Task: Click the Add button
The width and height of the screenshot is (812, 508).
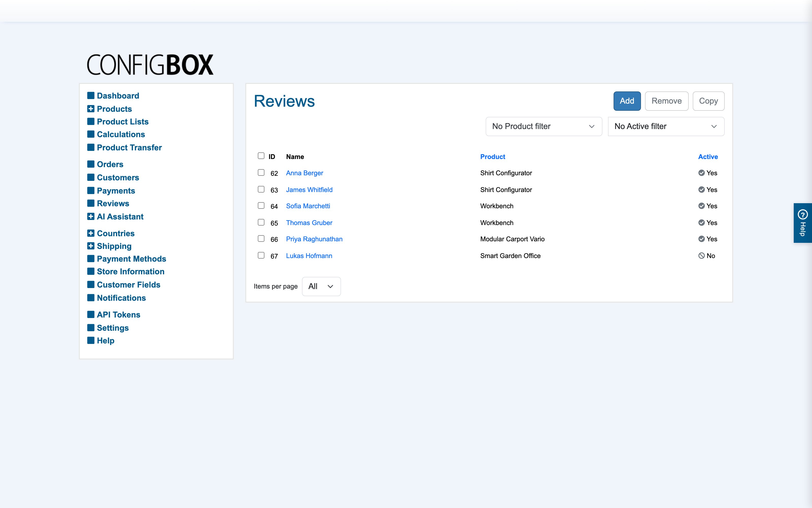Action: 627,101
